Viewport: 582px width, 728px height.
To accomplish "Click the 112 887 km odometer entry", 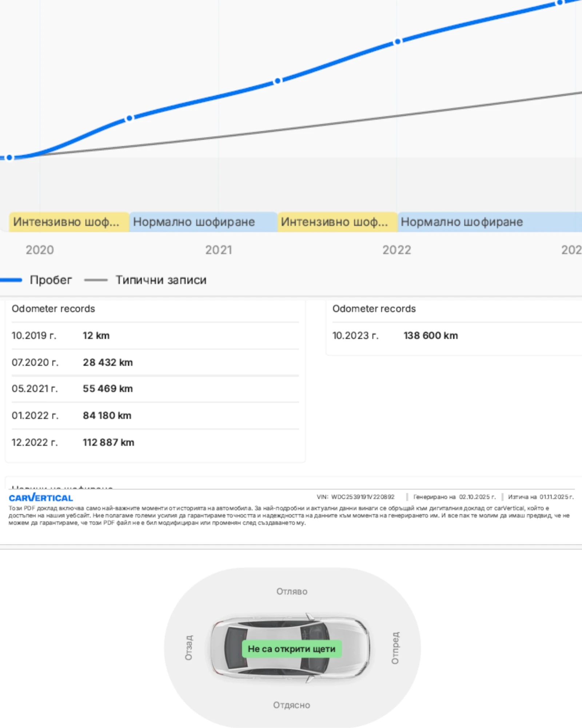I will (108, 442).
